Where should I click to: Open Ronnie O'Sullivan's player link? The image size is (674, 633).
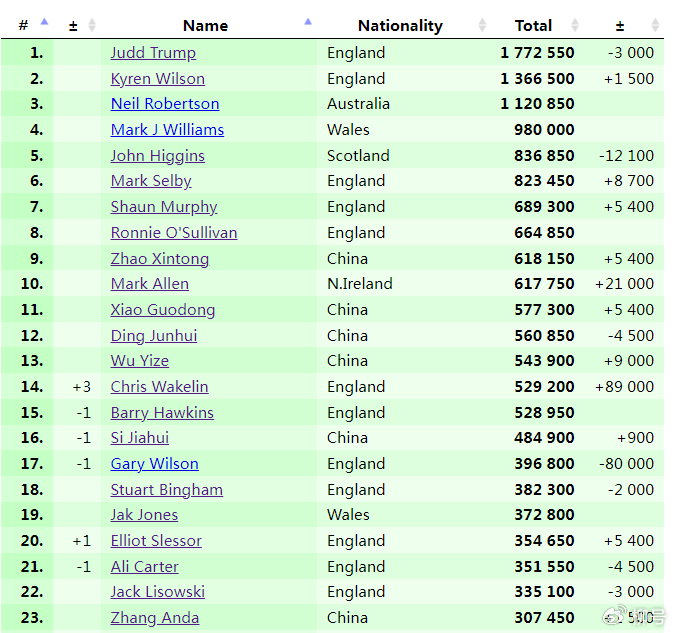(173, 233)
